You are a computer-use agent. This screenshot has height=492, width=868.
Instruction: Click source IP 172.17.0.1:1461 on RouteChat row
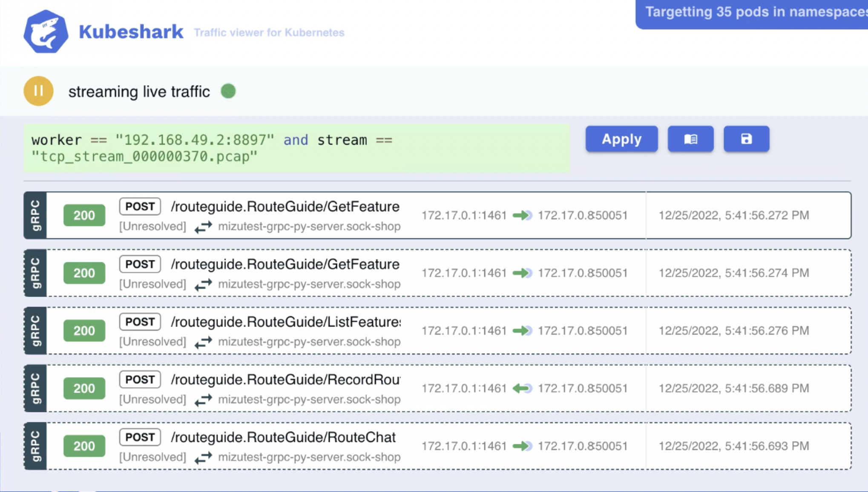(x=464, y=446)
